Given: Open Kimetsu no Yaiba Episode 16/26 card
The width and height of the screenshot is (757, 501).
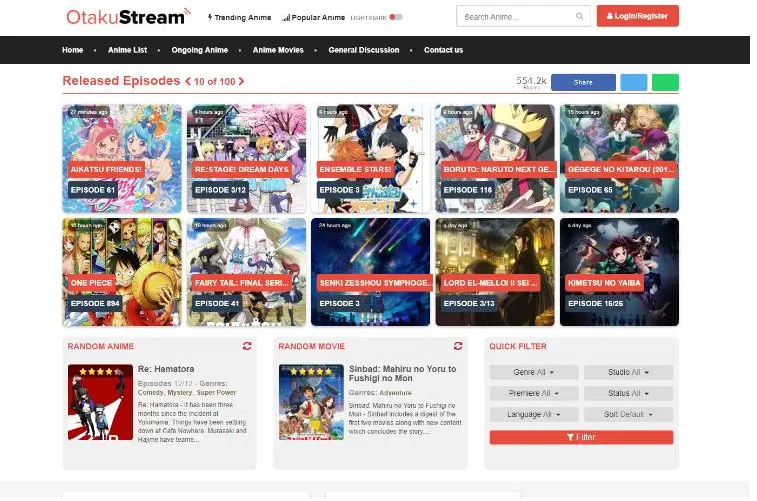Looking at the screenshot, I should point(619,272).
